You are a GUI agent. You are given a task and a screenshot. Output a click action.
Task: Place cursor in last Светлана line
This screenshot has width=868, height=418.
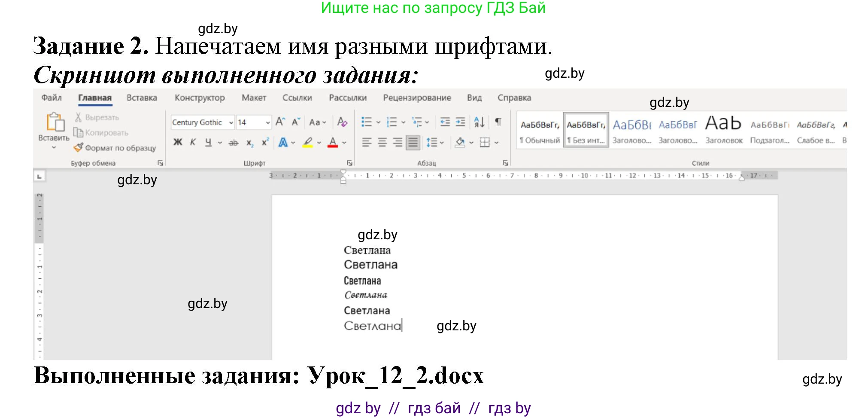coord(372,326)
